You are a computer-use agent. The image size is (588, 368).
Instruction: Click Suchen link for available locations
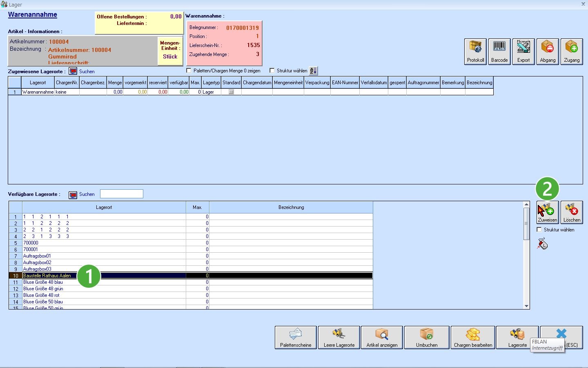87,194
